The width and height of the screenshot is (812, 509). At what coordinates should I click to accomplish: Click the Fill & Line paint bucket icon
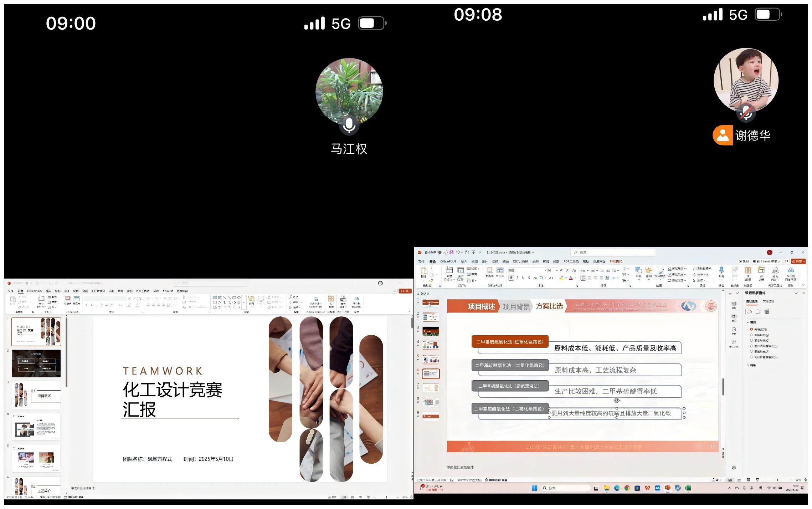pyautogui.click(x=749, y=312)
